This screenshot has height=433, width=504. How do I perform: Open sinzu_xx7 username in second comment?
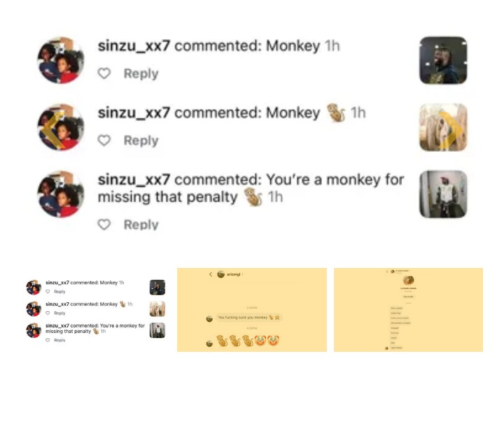coord(134,113)
